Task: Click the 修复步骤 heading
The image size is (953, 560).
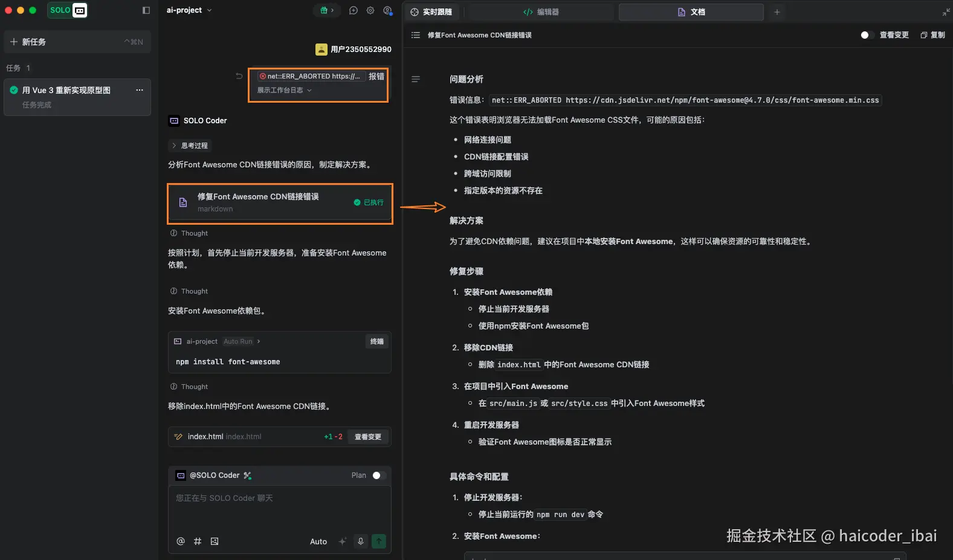Action: [467, 271]
